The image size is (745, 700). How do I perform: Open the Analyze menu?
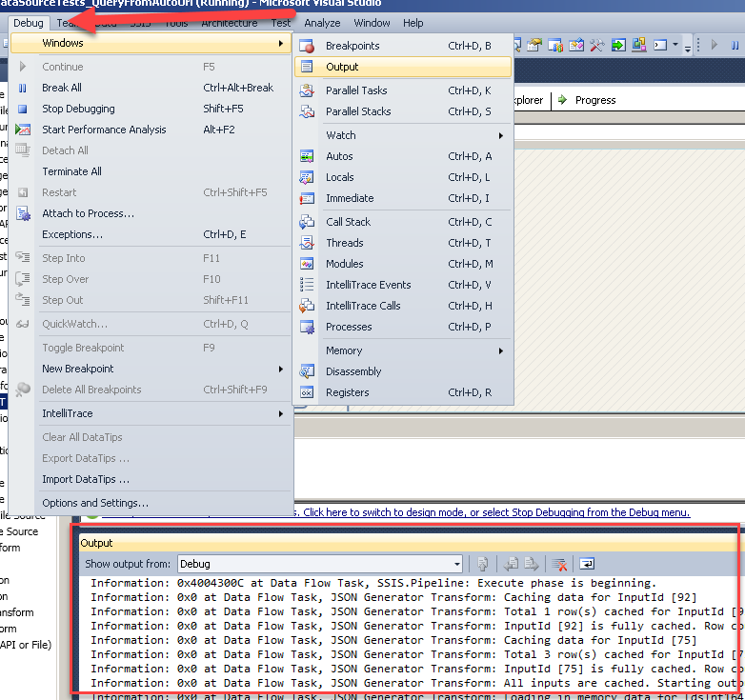point(322,23)
